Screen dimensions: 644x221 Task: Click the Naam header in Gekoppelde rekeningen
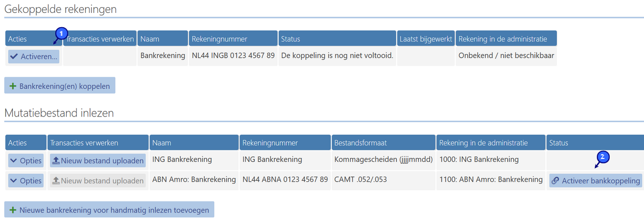click(x=162, y=39)
